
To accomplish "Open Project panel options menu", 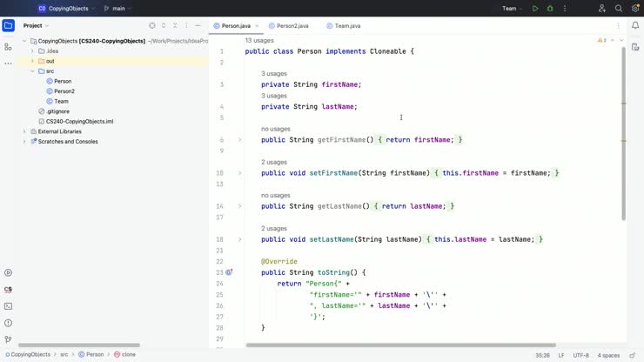I will [x=186, y=25].
